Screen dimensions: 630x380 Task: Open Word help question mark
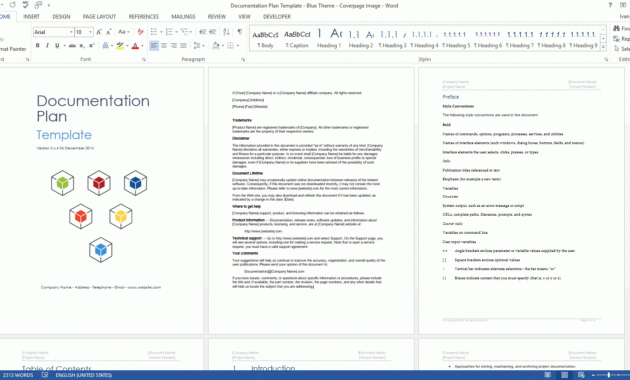(x=610, y=5)
